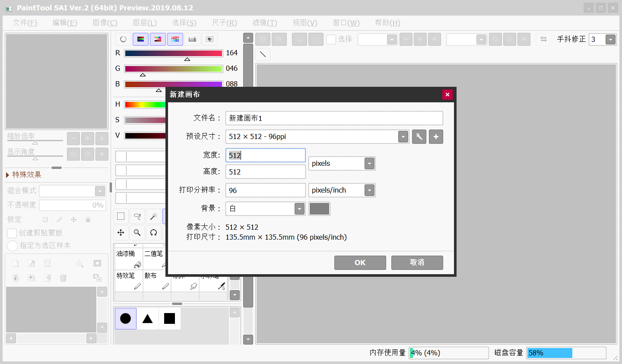The image size is (622, 364).
Task: Click the red R color slider
Action: [x=174, y=53]
